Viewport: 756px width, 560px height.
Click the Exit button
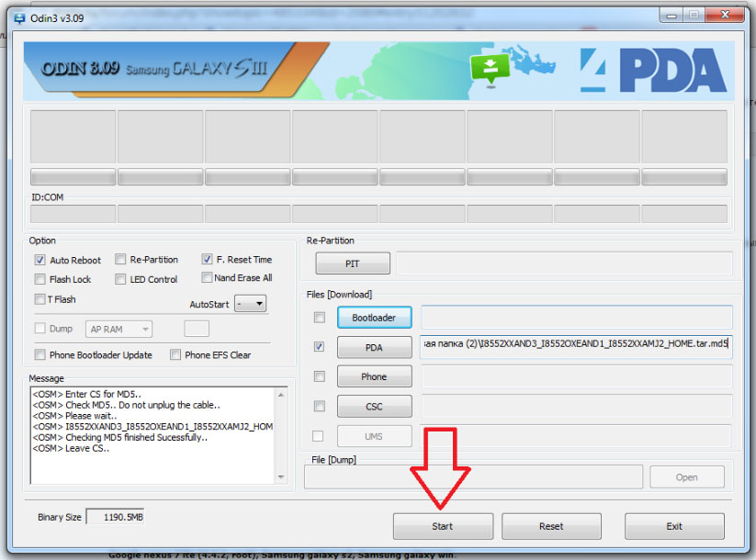pos(674,526)
